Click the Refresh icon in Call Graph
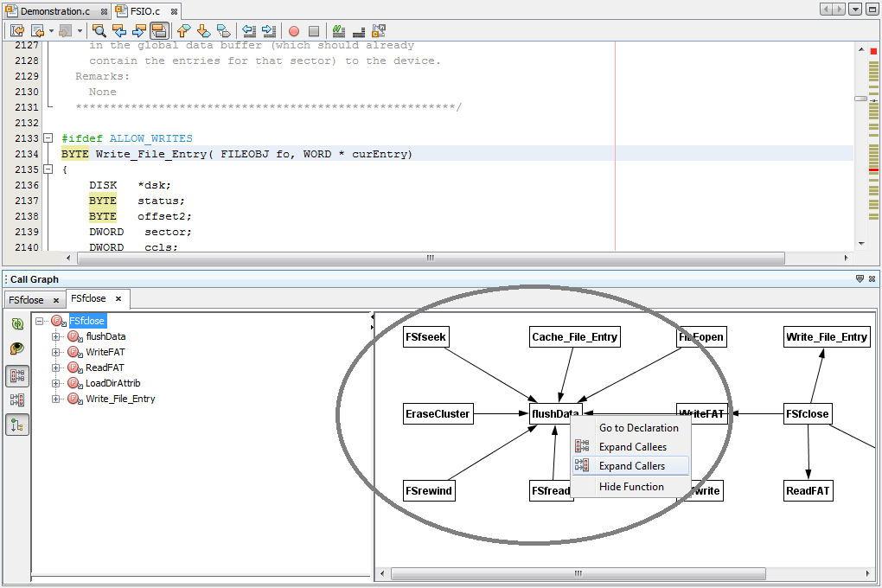 pyautogui.click(x=17, y=324)
